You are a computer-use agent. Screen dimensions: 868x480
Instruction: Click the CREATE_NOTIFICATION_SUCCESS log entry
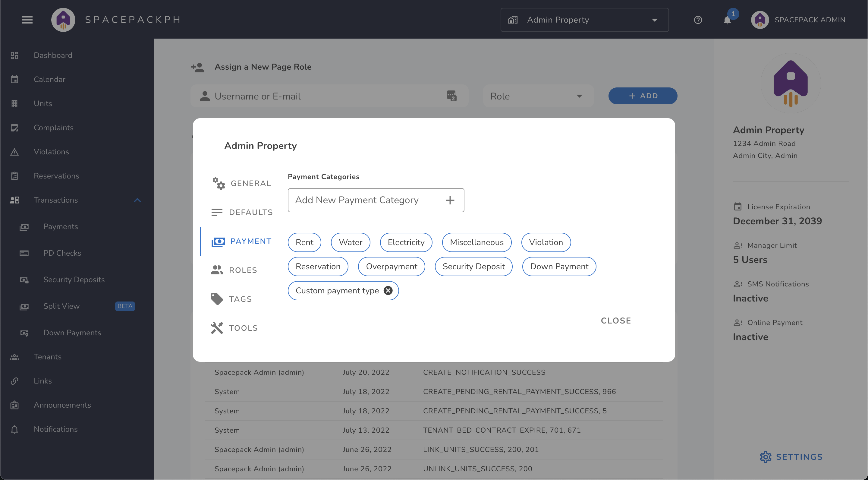click(484, 372)
